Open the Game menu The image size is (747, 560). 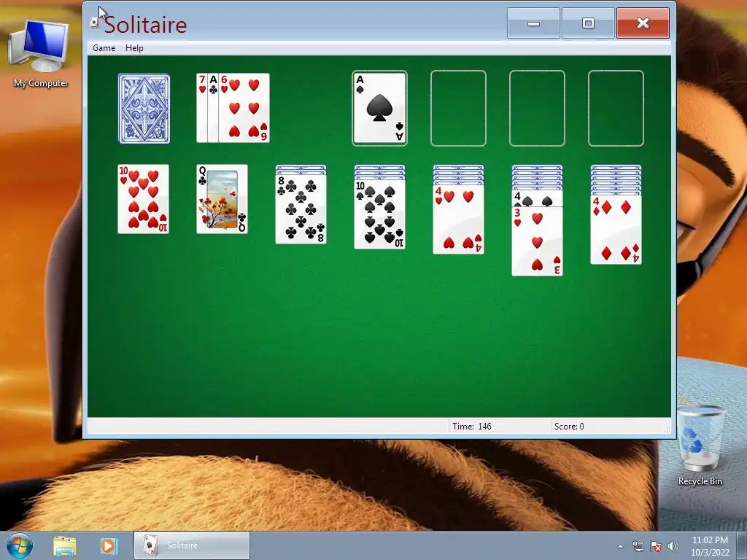[104, 48]
